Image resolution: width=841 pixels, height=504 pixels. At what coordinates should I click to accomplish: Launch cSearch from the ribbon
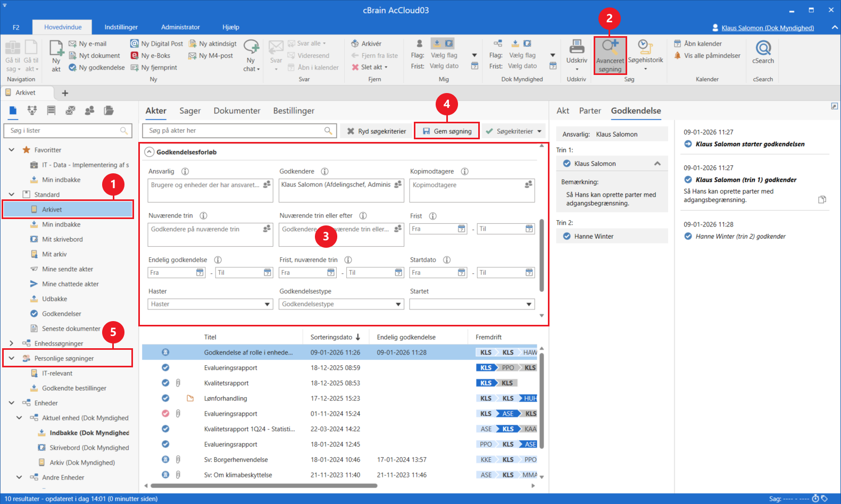(x=763, y=53)
